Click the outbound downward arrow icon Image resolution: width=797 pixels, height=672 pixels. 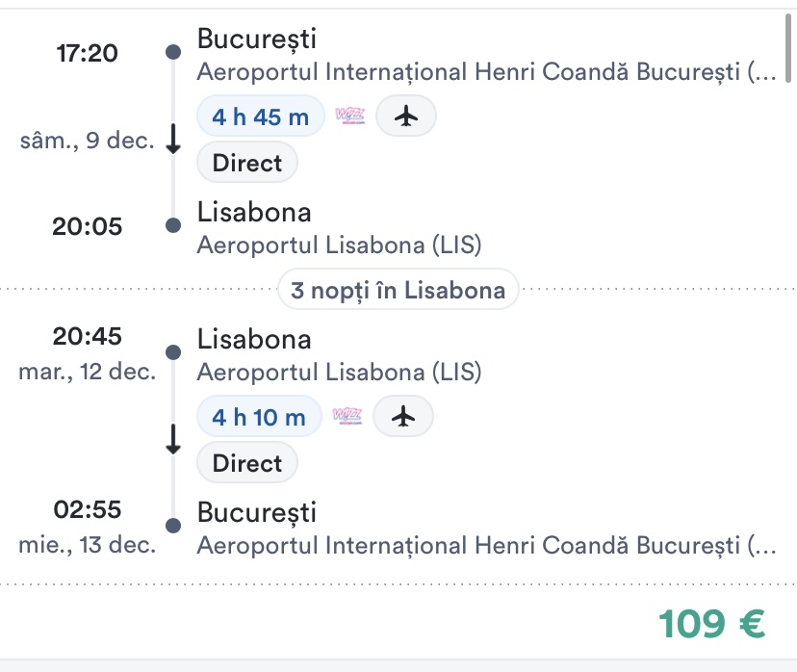coord(173,141)
